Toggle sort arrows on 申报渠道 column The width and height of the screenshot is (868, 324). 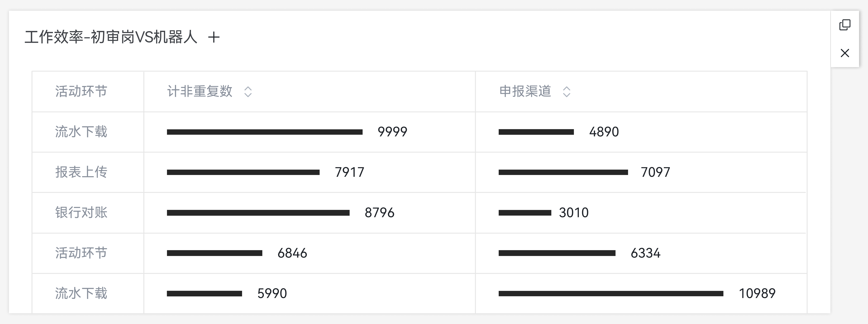567,92
